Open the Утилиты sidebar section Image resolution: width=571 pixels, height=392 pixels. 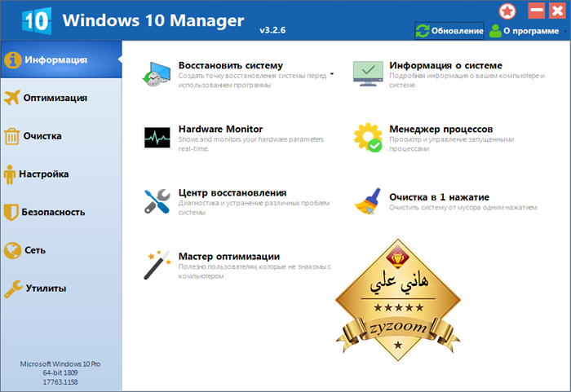[61, 288]
